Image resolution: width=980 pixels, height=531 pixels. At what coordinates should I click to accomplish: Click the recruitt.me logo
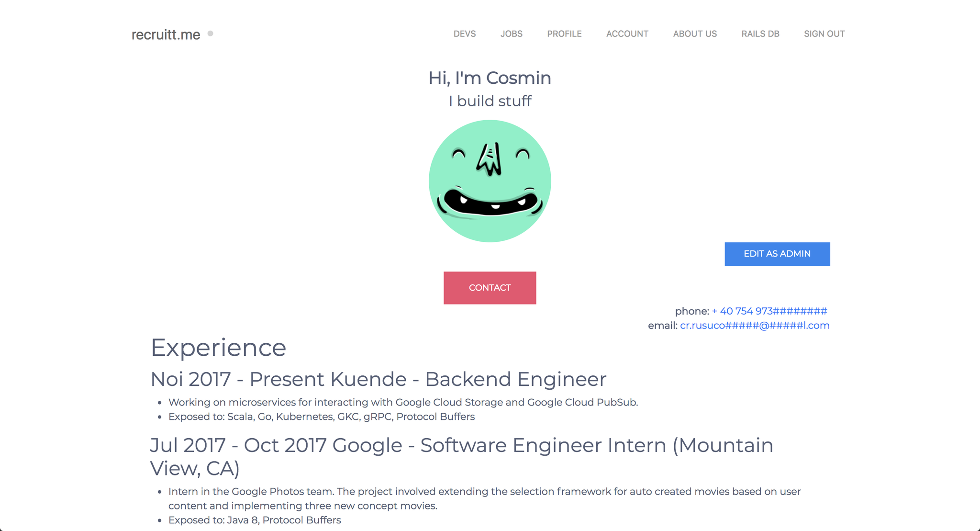pos(166,34)
